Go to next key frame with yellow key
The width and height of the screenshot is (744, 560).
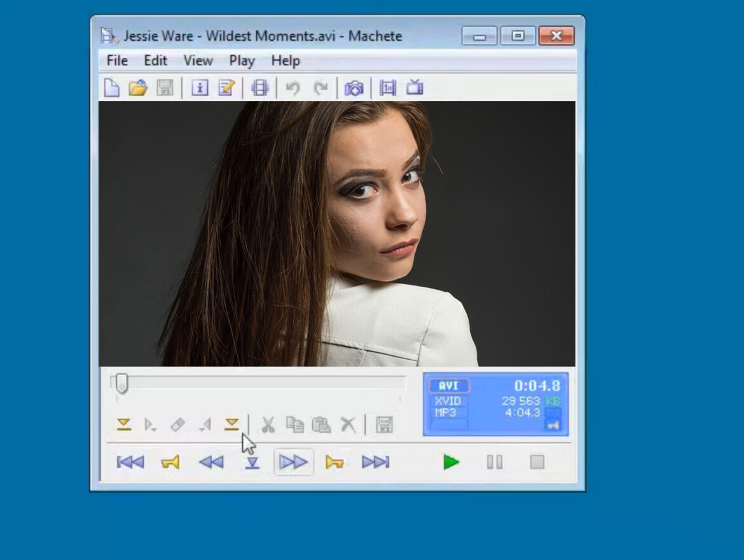tap(334, 462)
